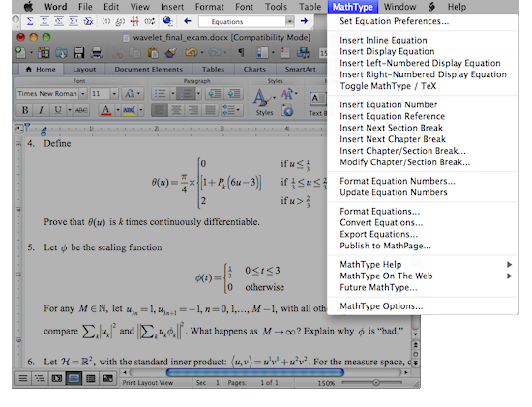Toggle Bold formatting

pyautogui.click(x=25, y=110)
